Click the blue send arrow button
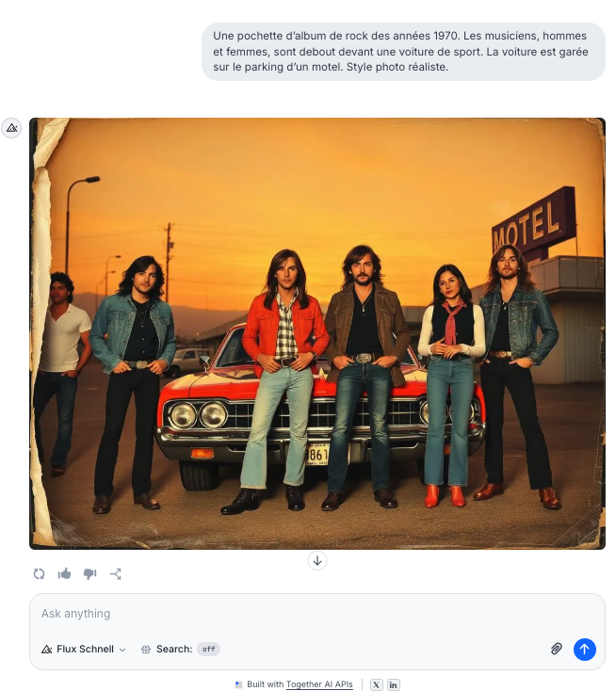 [x=585, y=649]
